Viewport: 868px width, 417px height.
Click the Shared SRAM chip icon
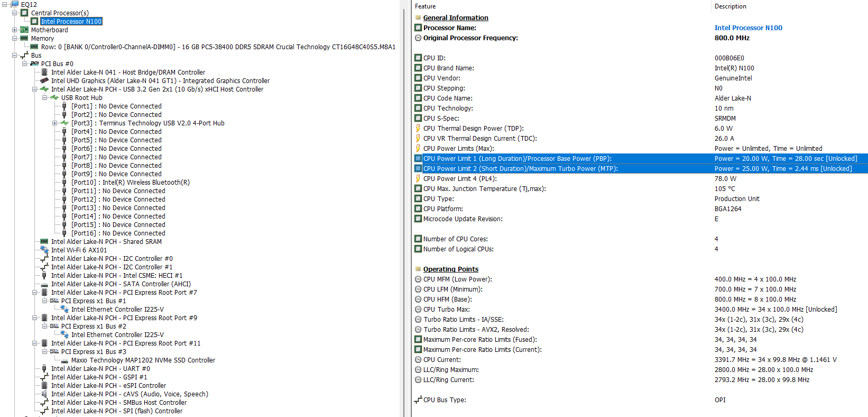click(x=44, y=241)
